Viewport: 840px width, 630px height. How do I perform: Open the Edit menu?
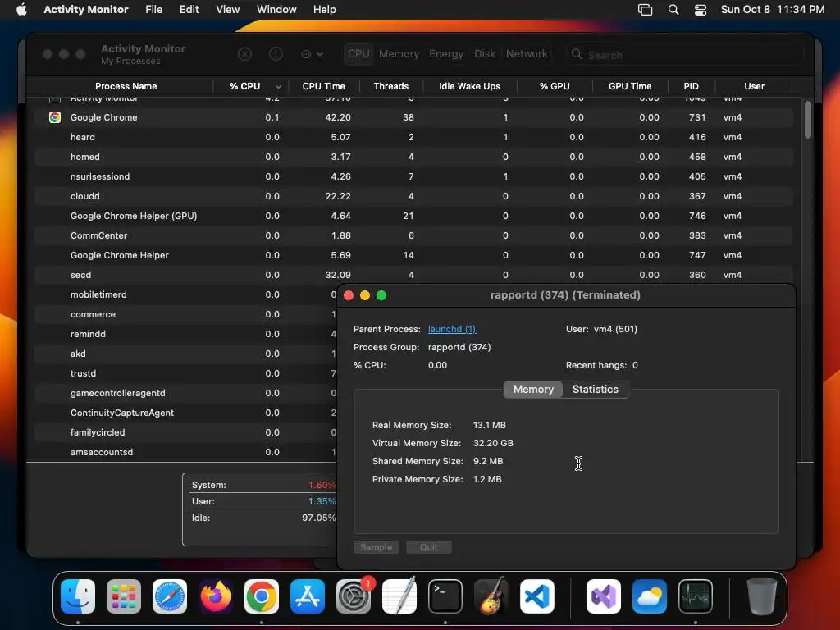189,10
